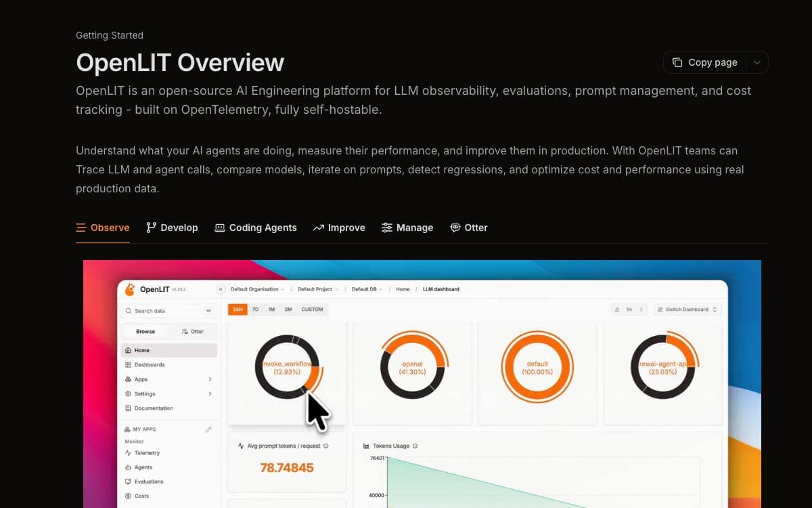Click the invoke_workflow donut chart
Viewport: 812px width, 508px height.
[x=288, y=367]
